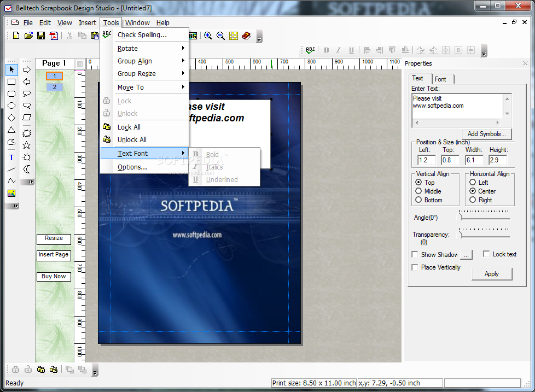The height and width of the screenshot is (392, 535).
Task: Click the Lock All icon in bottom toolbar
Action: pos(41,370)
